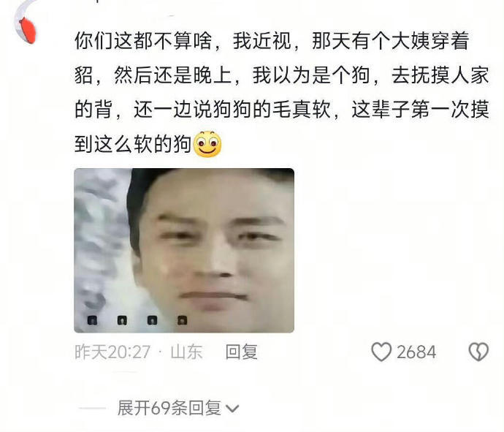Reply via the 回复 button
Image resolution: width=504 pixels, height=432 pixels.
point(242,352)
